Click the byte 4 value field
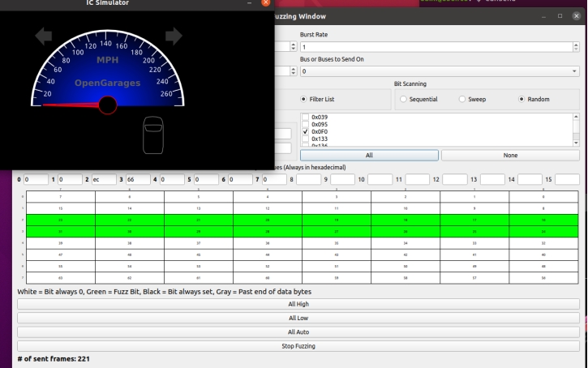Screen dimensions: 588x368 click(x=172, y=179)
